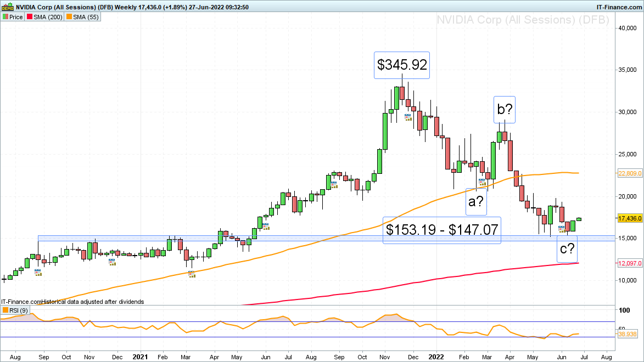Click the Historical data adjusted after dividends note
This screenshot has height=362, width=644.
[93, 302]
